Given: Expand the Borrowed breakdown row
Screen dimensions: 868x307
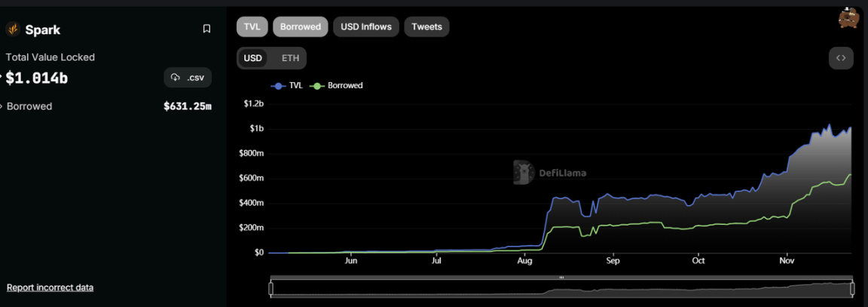Looking at the screenshot, I should 2,107.
